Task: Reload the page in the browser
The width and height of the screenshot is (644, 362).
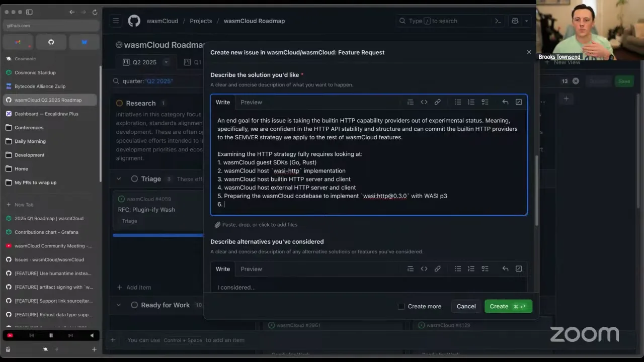Action: pyautogui.click(x=95, y=12)
